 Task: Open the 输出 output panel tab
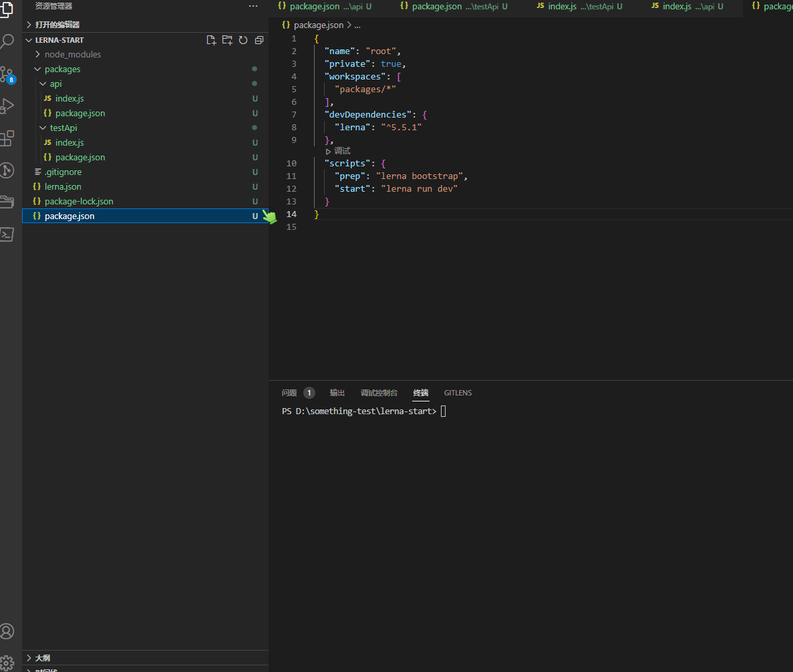(337, 393)
